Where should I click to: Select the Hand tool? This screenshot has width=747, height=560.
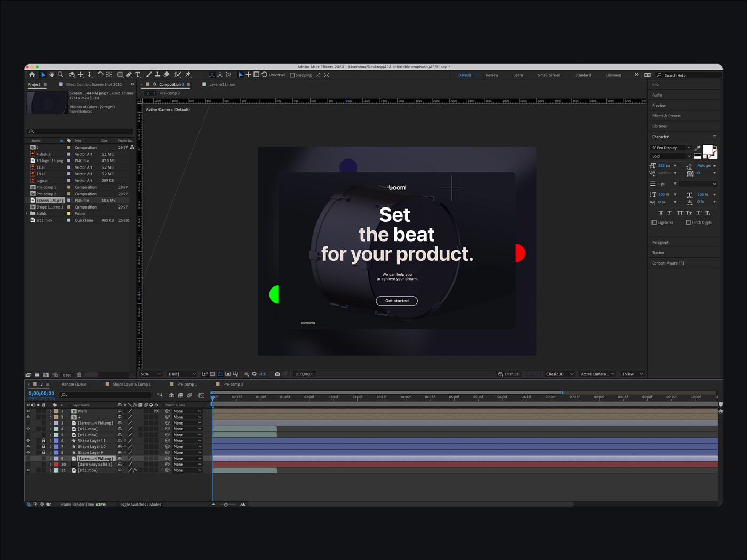(52, 75)
